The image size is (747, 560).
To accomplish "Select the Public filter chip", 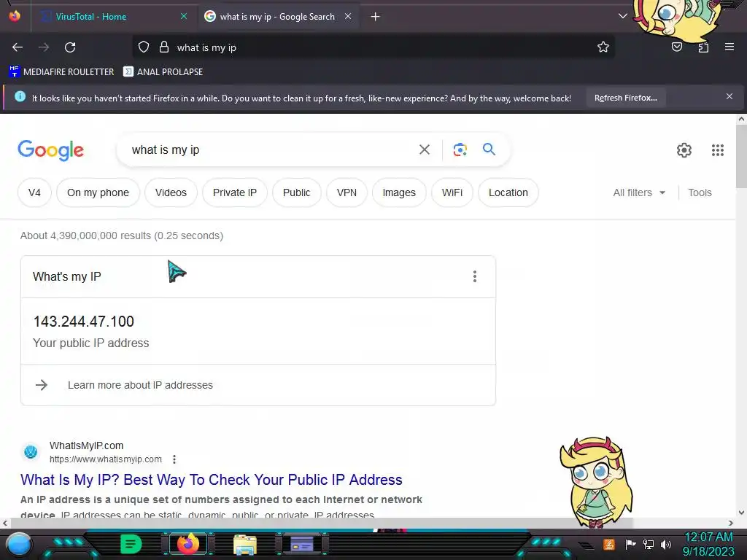I will (x=296, y=192).
